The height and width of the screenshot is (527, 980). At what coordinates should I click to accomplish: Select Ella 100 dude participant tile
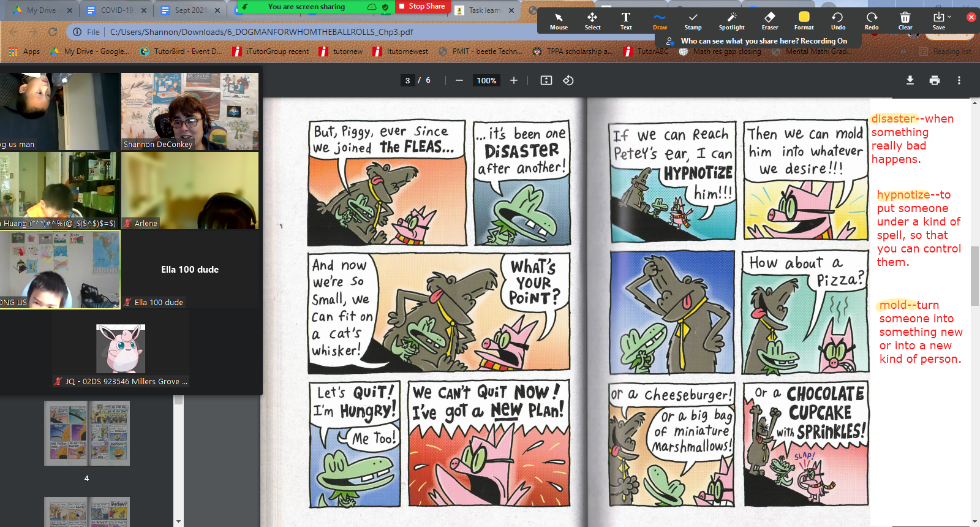(x=190, y=269)
